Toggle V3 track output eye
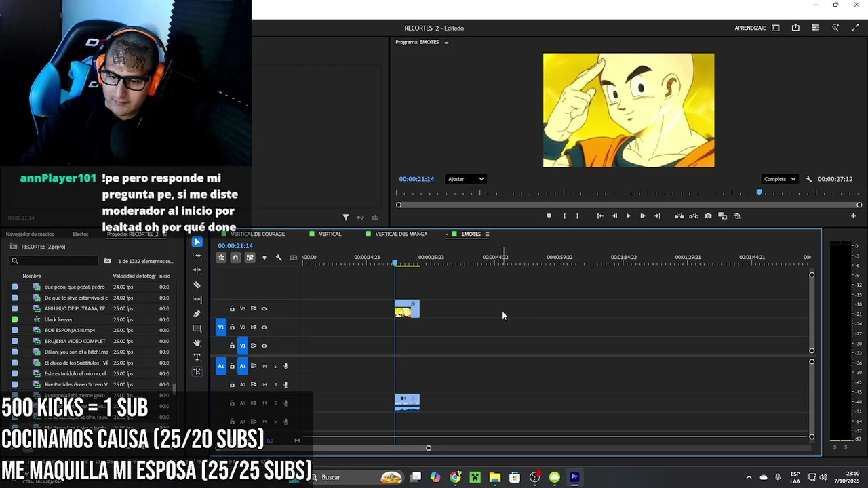The width and height of the screenshot is (868, 488). (x=264, y=309)
